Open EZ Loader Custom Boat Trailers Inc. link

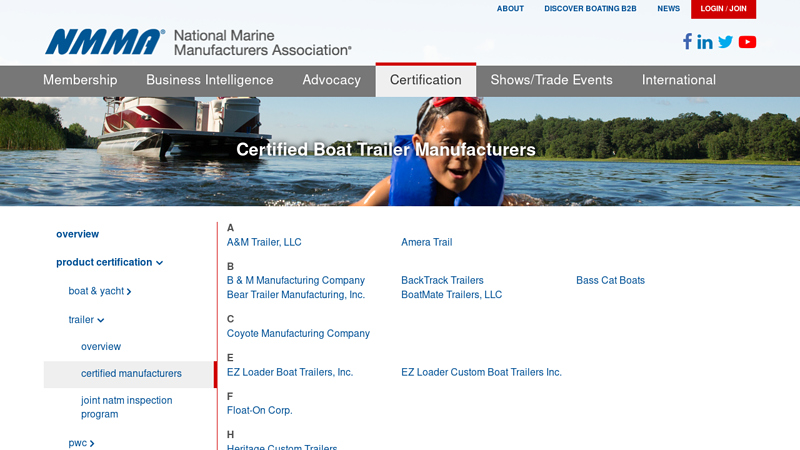[x=481, y=372]
